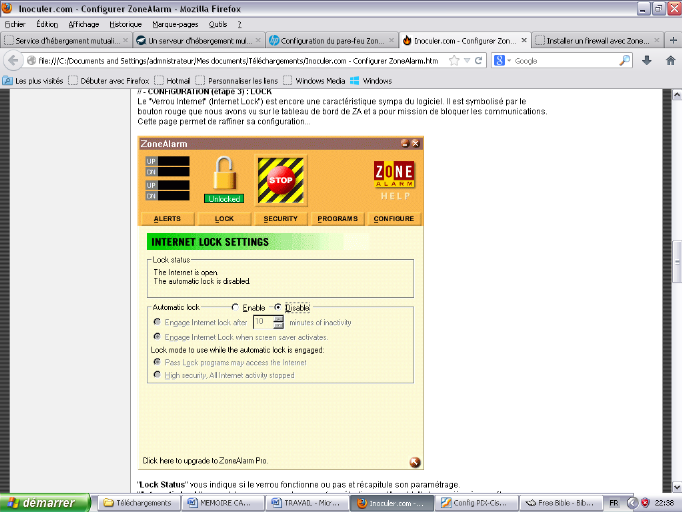Open the 'Personnaliser les liens' bookmark
Viewport: 682px width, 512px height.
click(x=237, y=80)
